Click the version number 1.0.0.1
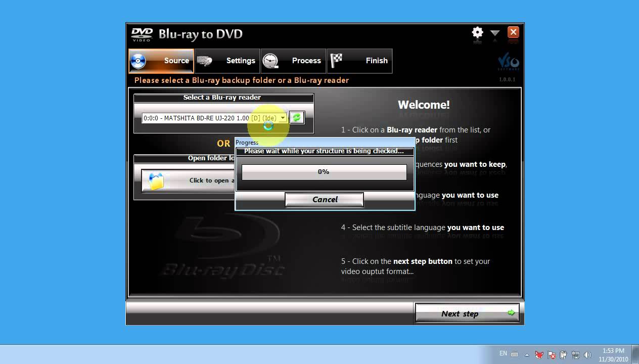The image size is (639, 364). click(x=507, y=79)
